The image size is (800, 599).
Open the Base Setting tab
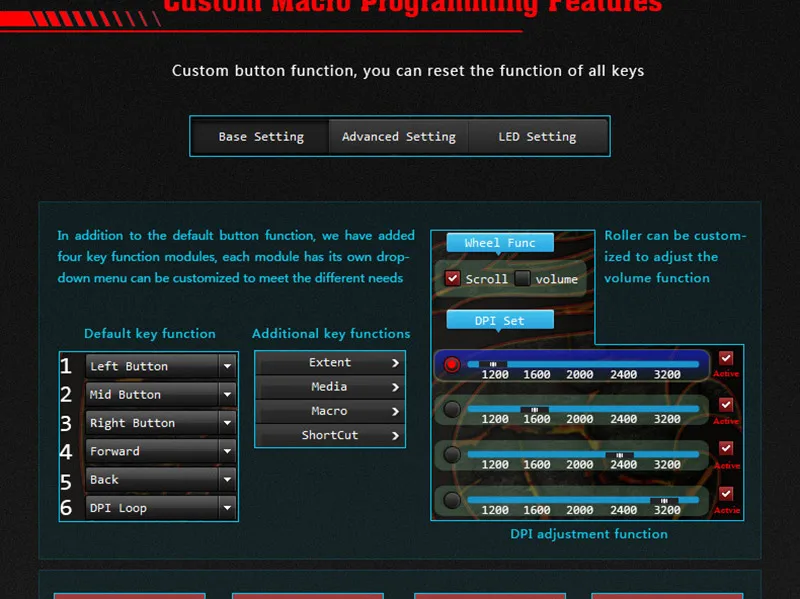261,137
